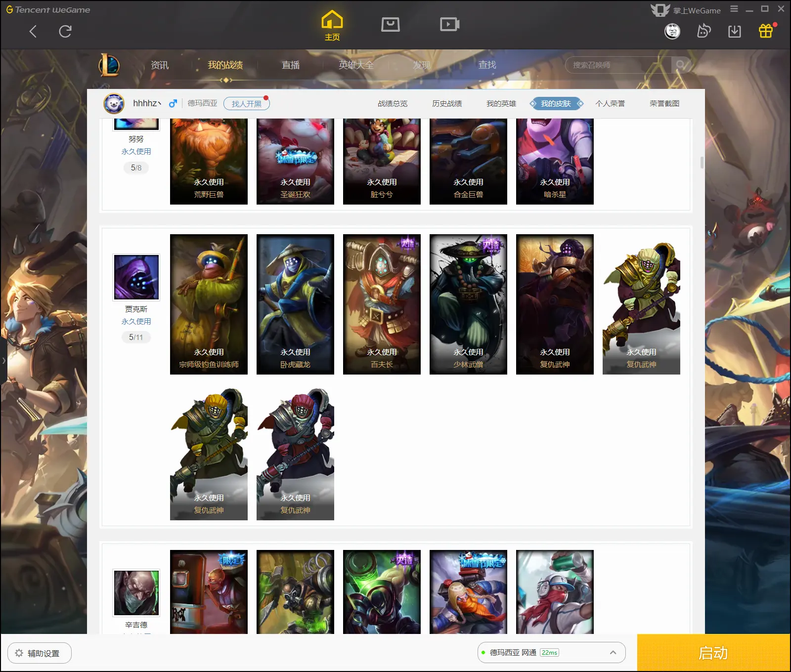Switch to the 查找 tab
Image resolution: width=791 pixels, height=672 pixels.
487,65
